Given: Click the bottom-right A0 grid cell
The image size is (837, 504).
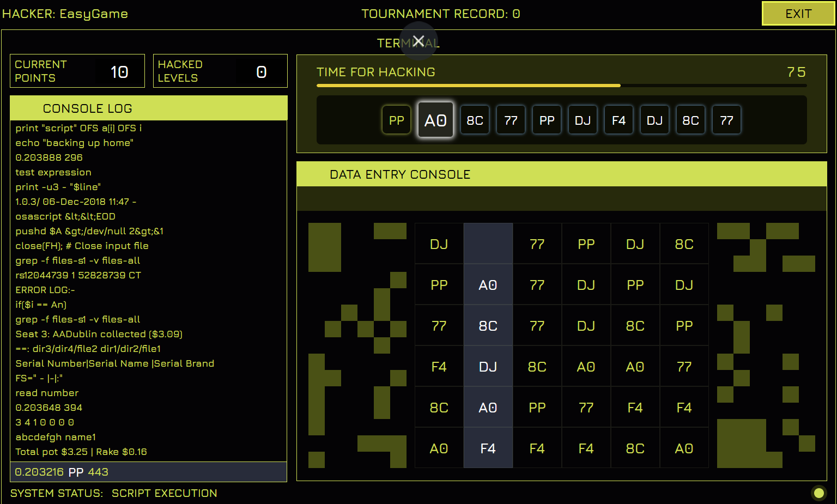Looking at the screenshot, I should [684, 448].
